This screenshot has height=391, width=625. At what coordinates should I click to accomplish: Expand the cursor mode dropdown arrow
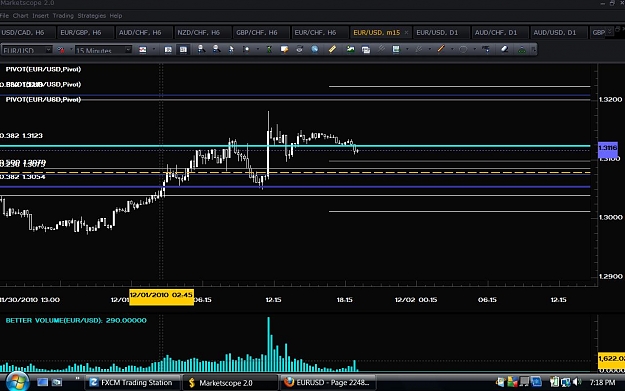pos(257,49)
